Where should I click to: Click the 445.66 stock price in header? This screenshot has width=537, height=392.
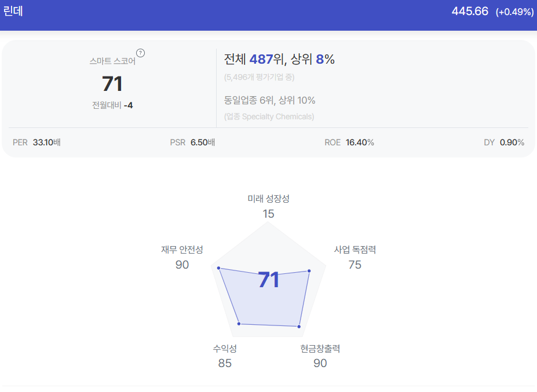click(470, 12)
